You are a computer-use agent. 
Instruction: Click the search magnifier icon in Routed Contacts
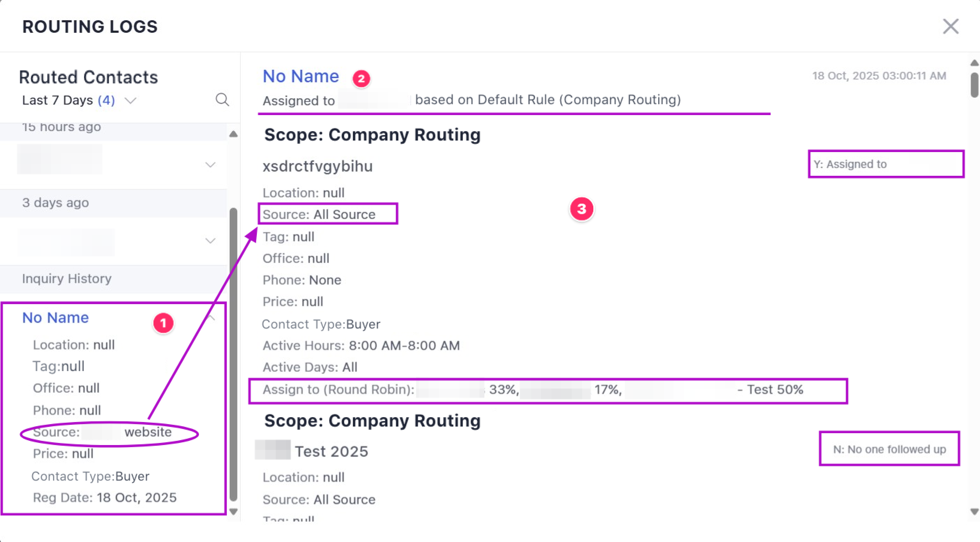point(222,100)
